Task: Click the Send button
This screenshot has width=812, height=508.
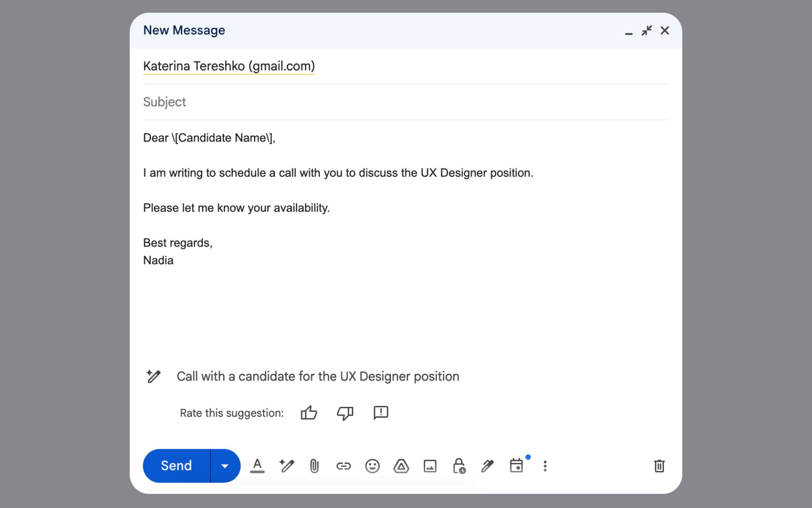Action: [x=176, y=466]
